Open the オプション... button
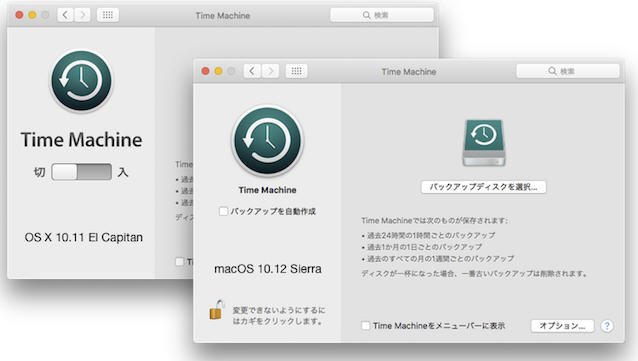This screenshot has height=361, width=638. coord(562,326)
